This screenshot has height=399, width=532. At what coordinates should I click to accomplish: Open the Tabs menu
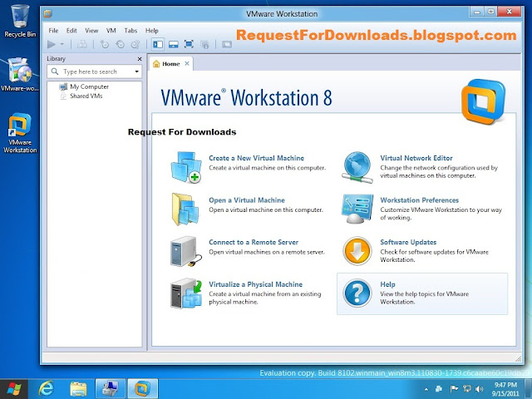131,31
